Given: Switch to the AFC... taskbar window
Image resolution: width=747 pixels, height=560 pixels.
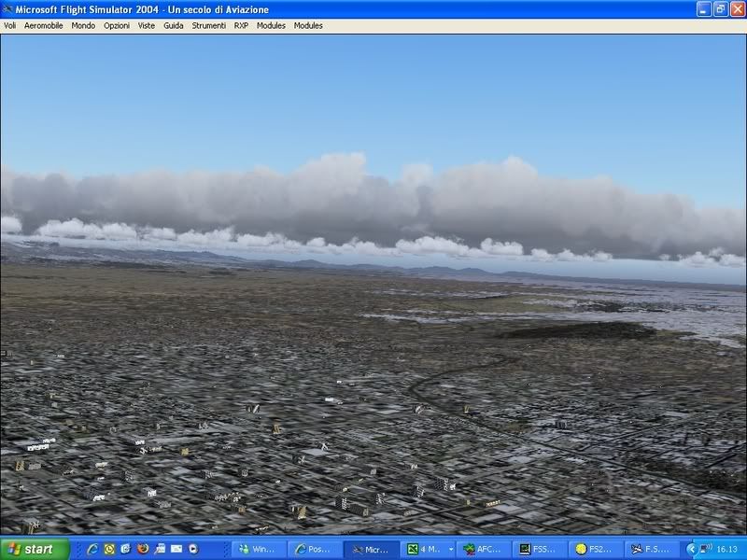Looking at the screenshot, I should [x=483, y=549].
